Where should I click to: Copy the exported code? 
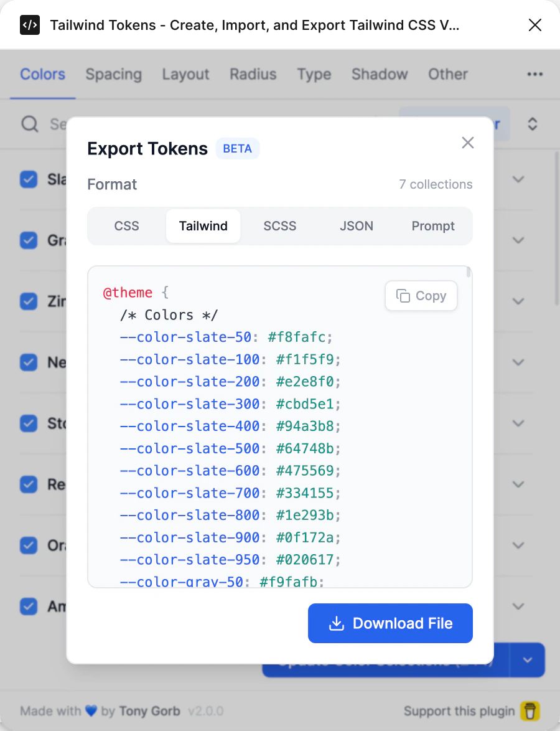tap(421, 296)
